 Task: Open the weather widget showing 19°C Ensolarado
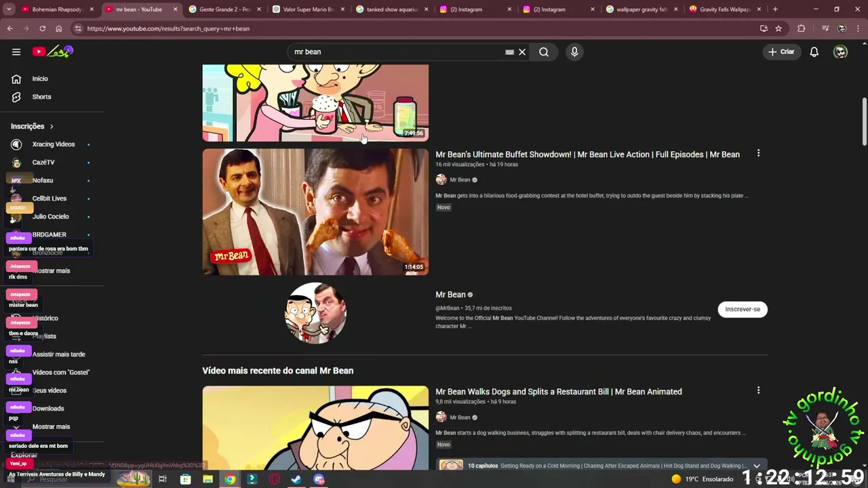pos(702,479)
